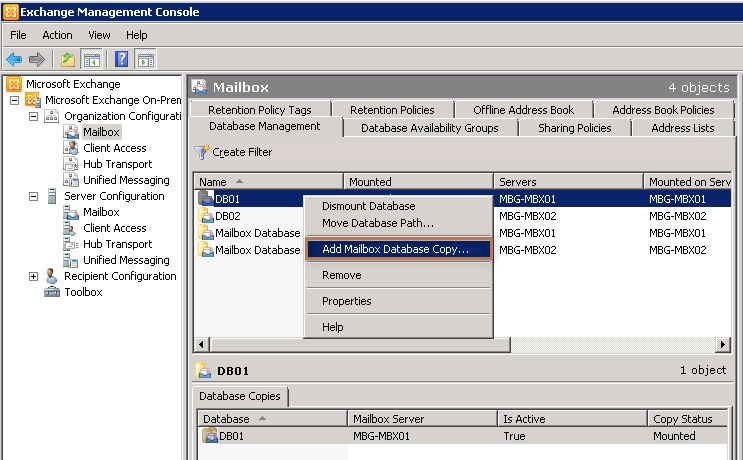The width and height of the screenshot is (743, 460).
Task: Click the Servers column header
Action: tap(568, 182)
